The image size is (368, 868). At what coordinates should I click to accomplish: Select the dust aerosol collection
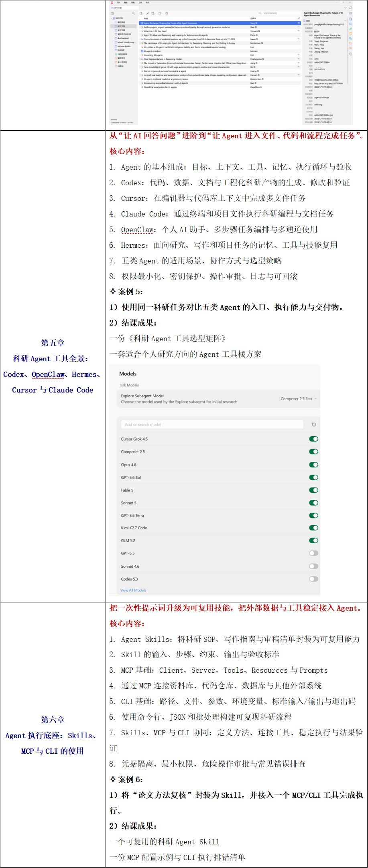tap(123, 38)
